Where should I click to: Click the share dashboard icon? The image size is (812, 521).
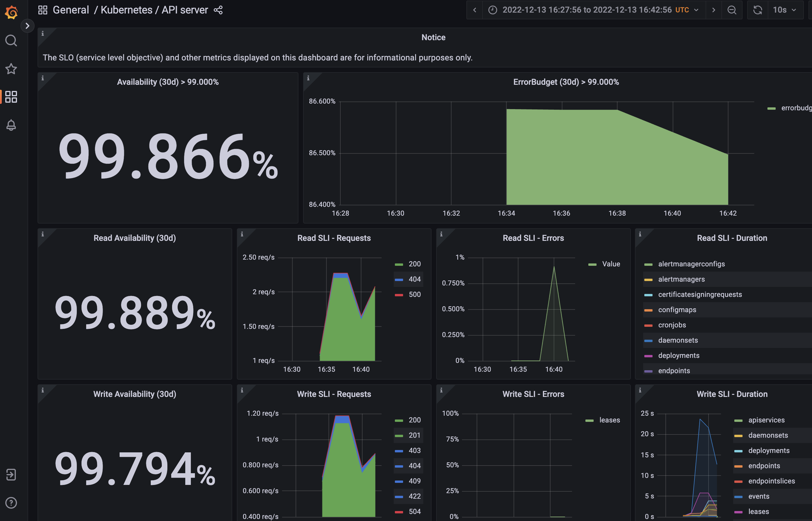point(218,10)
